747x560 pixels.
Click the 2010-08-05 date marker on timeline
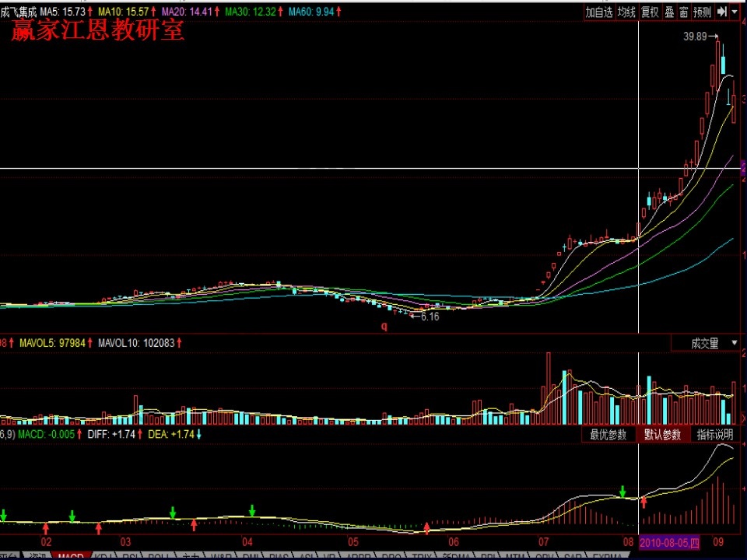click(x=667, y=541)
